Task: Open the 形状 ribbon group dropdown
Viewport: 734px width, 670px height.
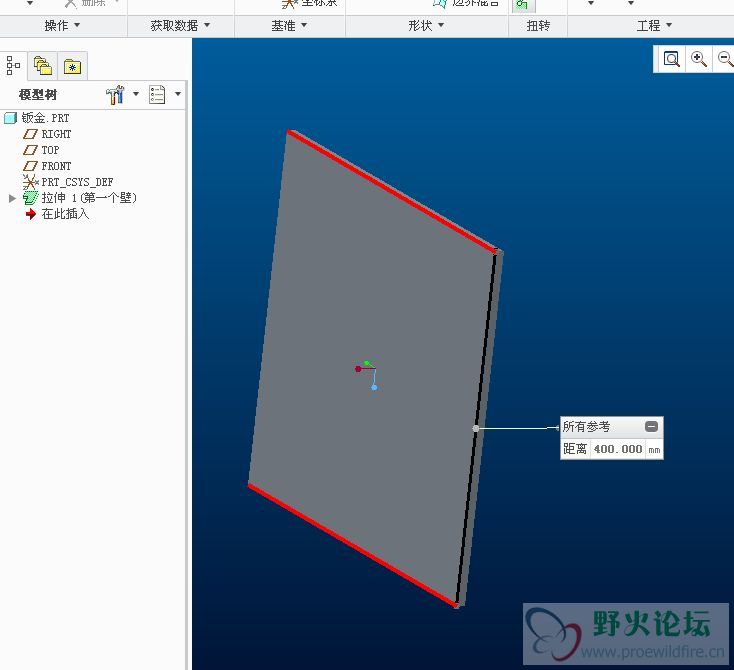Action: (x=426, y=26)
